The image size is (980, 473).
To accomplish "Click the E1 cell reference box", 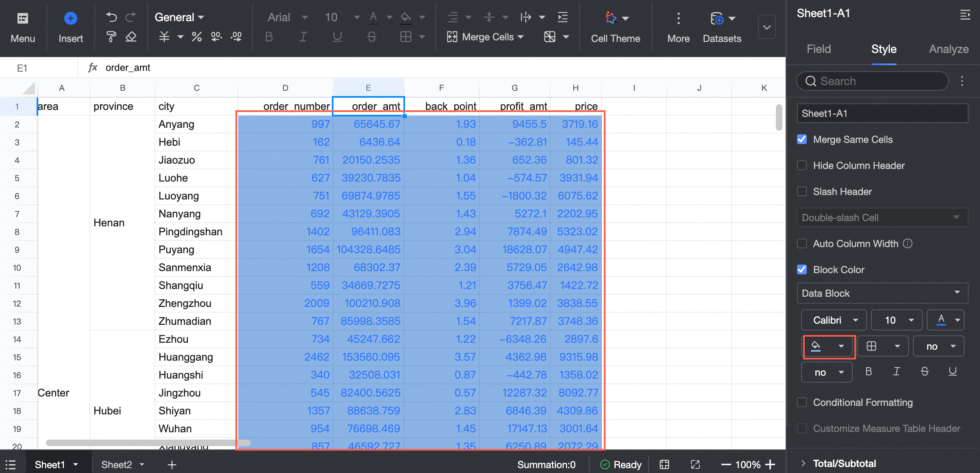I will coord(39,68).
